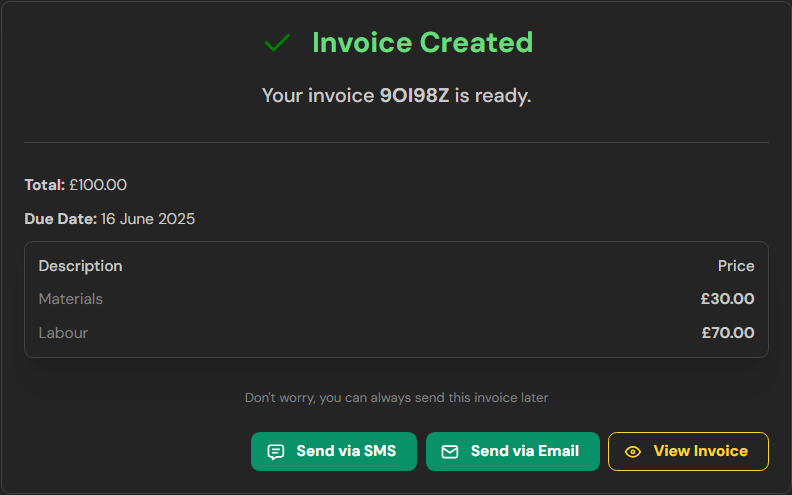Click the green checkmark icon
The width and height of the screenshot is (792, 495).
(x=277, y=43)
